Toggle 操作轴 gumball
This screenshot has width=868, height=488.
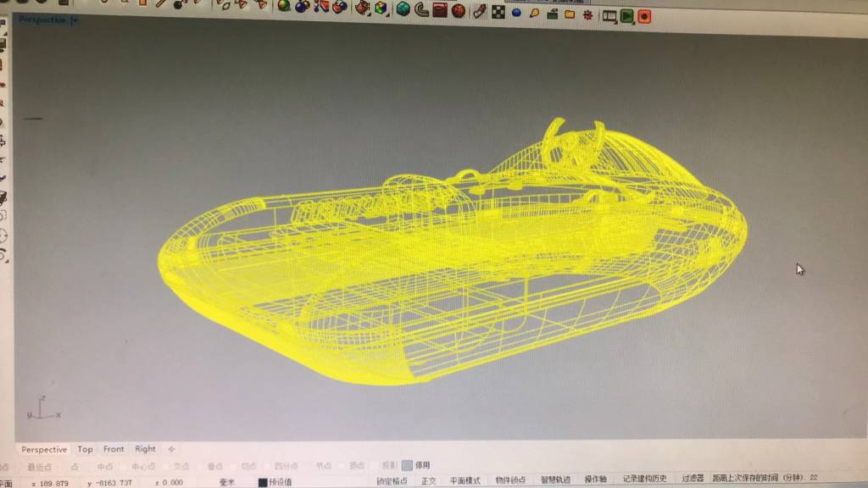[x=596, y=480]
